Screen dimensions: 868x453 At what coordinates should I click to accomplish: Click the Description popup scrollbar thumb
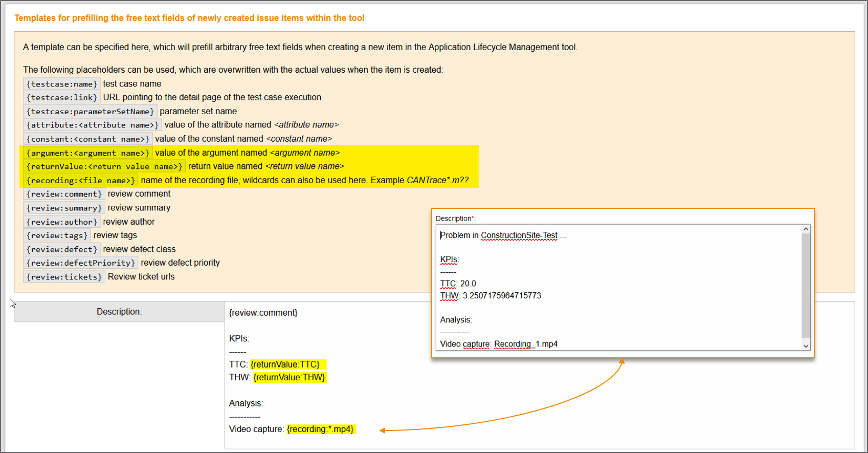(806, 286)
